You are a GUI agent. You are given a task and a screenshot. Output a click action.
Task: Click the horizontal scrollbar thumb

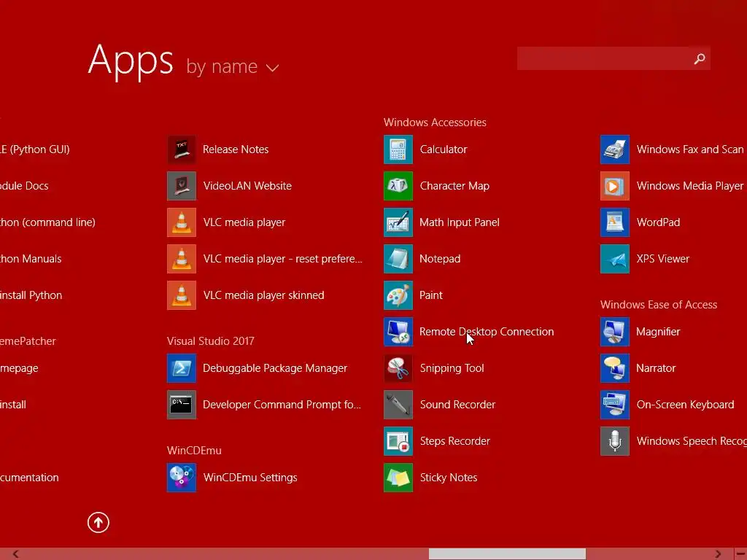(507, 554)
